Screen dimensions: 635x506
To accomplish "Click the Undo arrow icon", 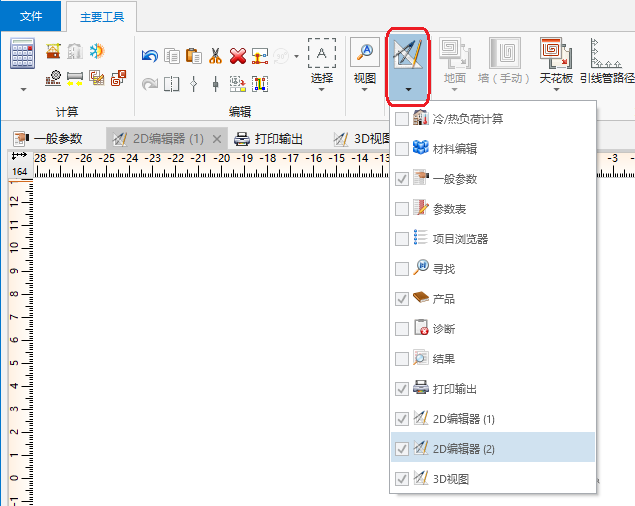I will tap(150, 56).
